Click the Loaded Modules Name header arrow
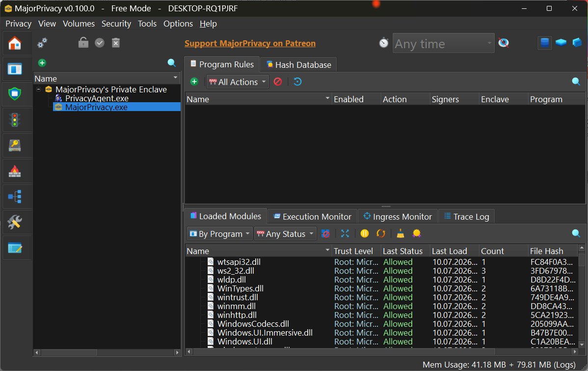 click(x=327, y=250)
